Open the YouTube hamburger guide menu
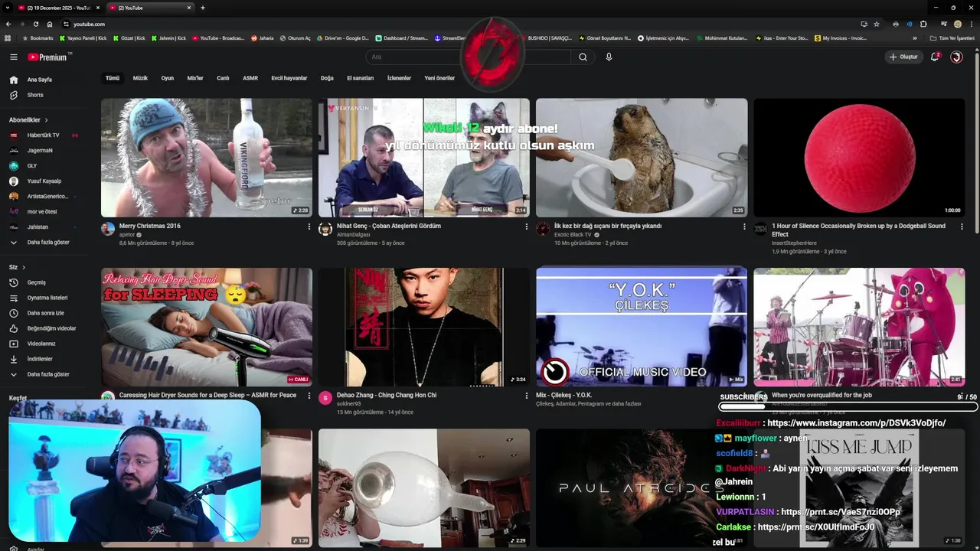Screen dimensions: 980x551 13,57
